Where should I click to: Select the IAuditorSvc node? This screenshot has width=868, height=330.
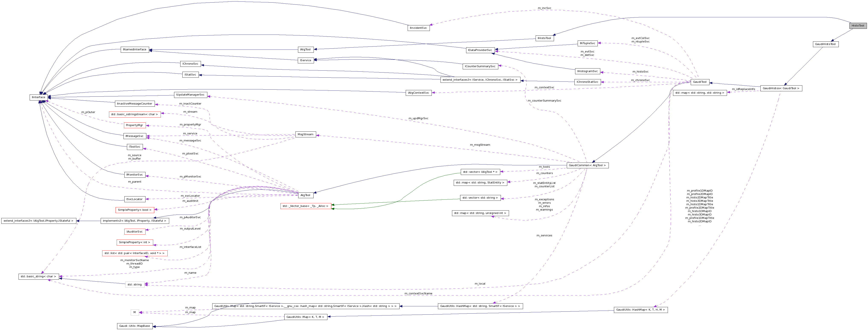pyautogui.click(x=135, y=232)
